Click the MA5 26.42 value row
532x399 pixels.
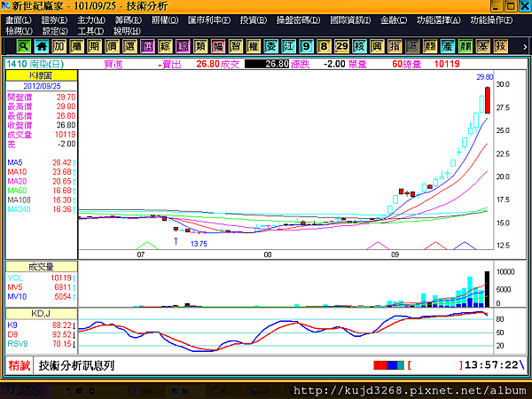pyautogui.click(x=42, y=162)
